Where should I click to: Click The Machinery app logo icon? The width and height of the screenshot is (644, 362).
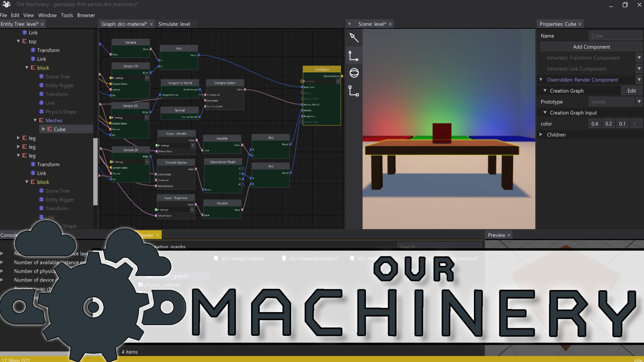coord(6,4)
